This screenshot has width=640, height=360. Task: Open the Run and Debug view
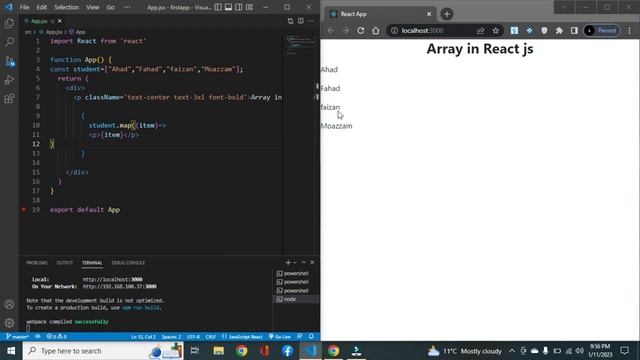(x=9, y=80)
